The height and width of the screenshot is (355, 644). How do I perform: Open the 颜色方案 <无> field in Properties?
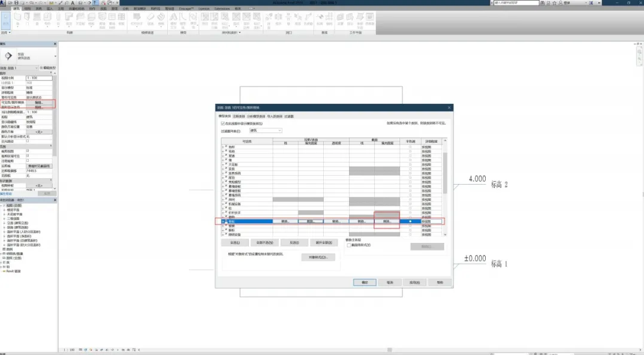[39, 132]
